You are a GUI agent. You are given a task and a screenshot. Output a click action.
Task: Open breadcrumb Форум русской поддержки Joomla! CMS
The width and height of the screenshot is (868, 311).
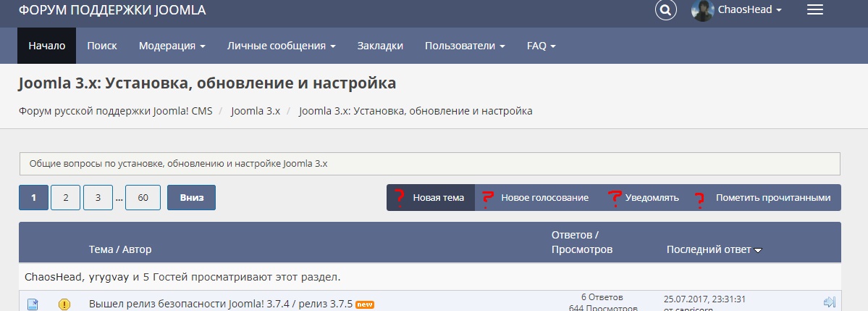click(x=116, y=111)
